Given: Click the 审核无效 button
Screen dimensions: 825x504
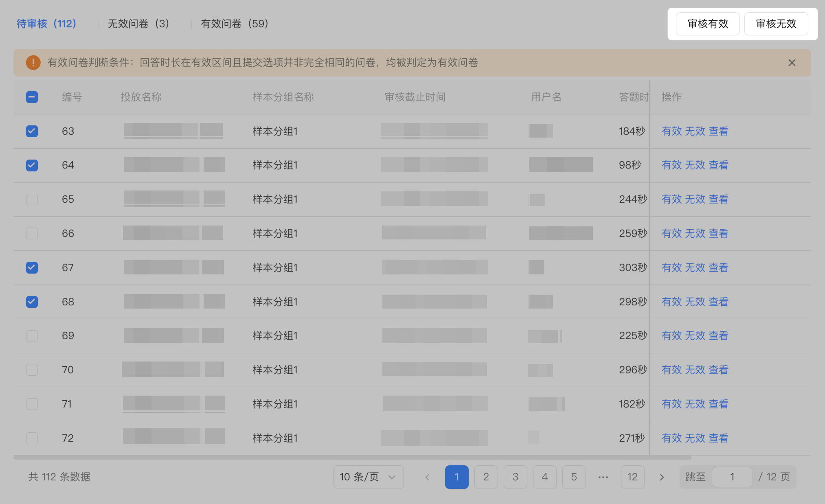Looking at the screenshot, I should (776, 24).
